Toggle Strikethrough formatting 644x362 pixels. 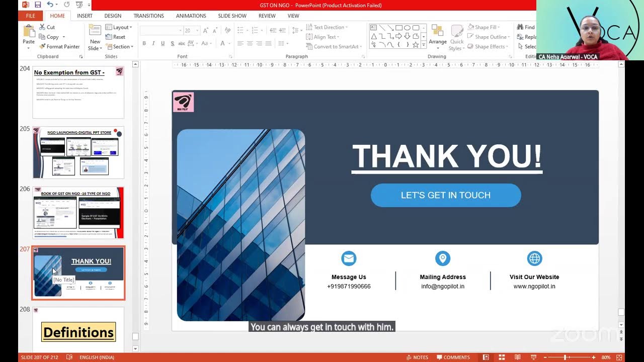click(x=181, y=44)
